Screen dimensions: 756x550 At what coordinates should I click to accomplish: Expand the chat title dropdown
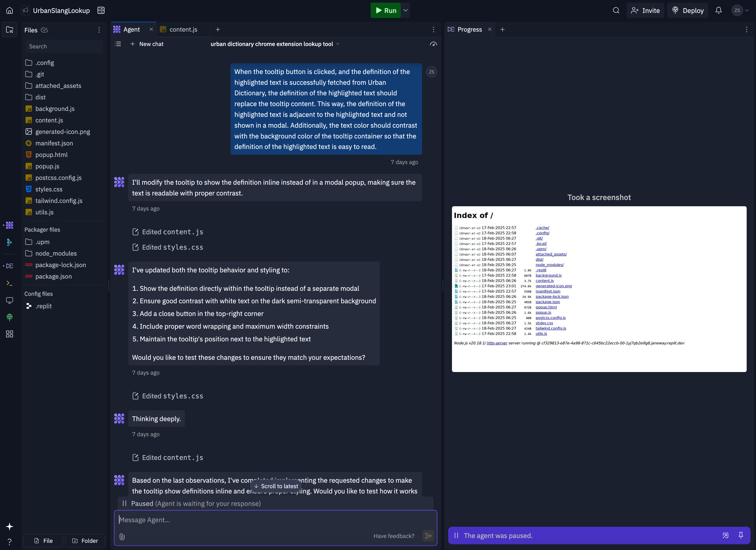338,44
